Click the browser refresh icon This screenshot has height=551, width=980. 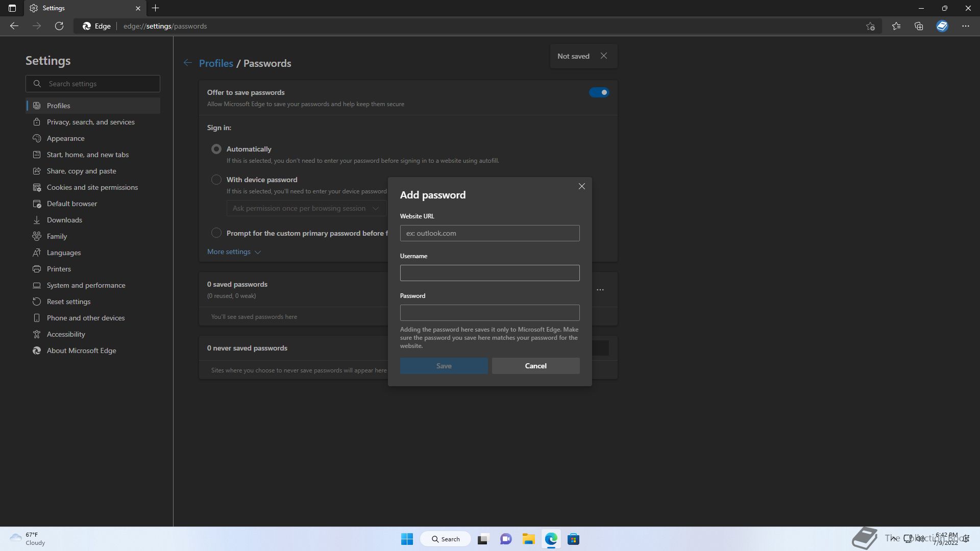59,26
